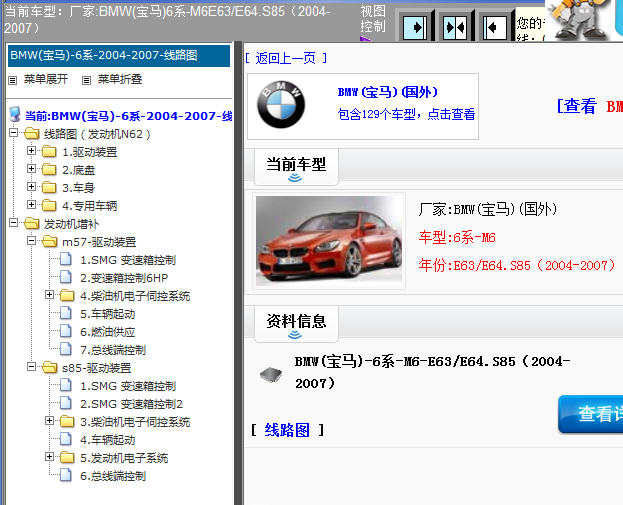Click the computer icon at tree root
The height and width of the screenshot is (505, 623).
tap(14, 116)
